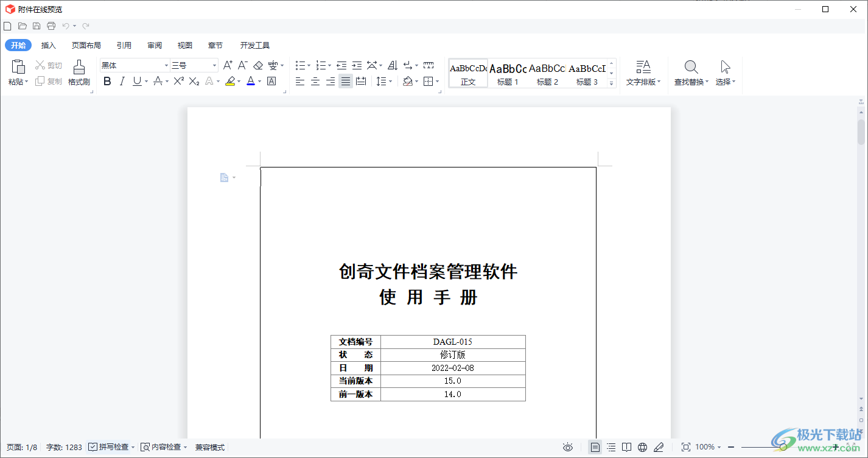Click the highlight color yellow marker
This screenshot has width=868, height=458.
click(229, 81)
